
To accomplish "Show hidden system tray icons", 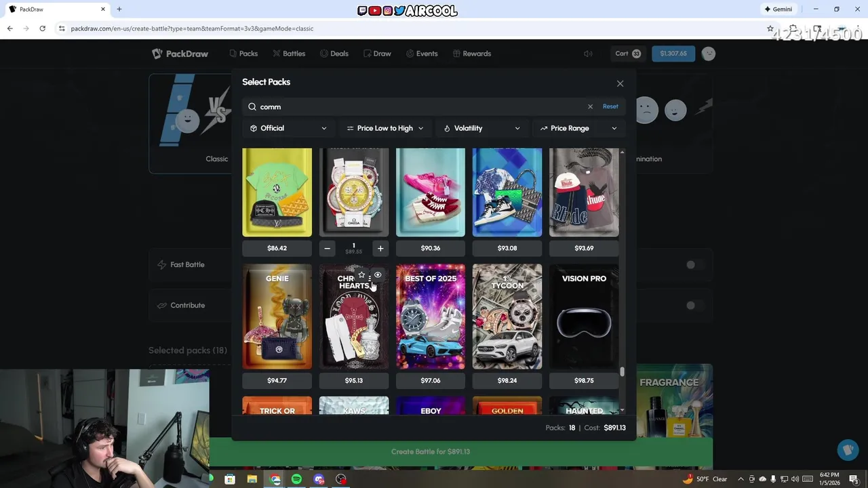I will pos(741,479).
